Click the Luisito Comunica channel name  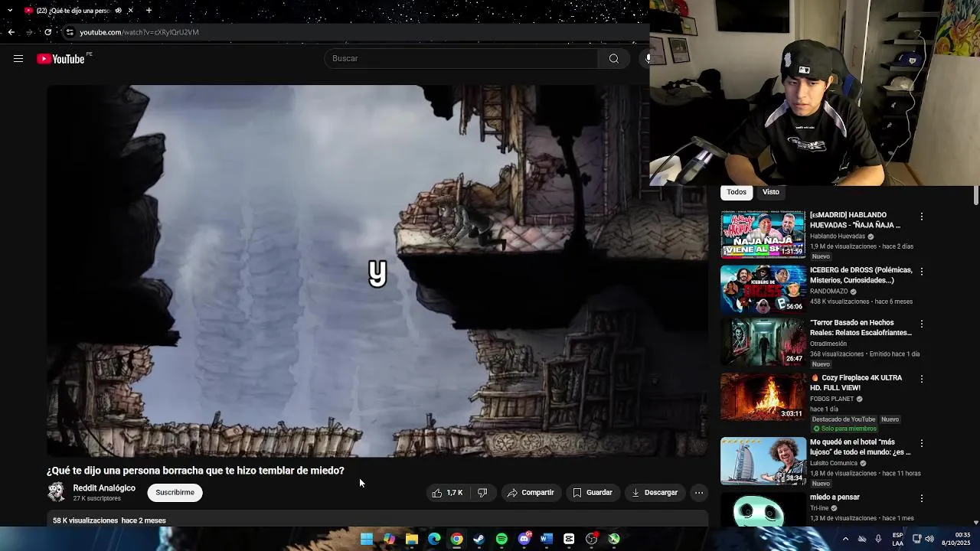pos(835,463)
